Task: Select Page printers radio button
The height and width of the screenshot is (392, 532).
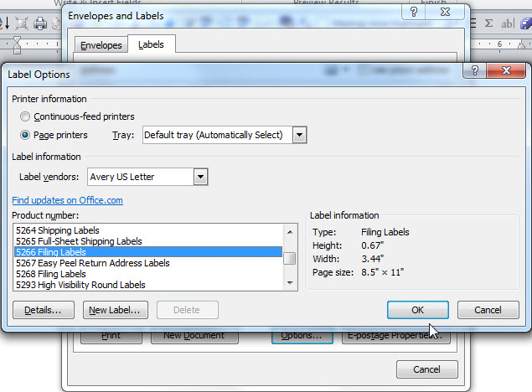Action: pyautogui.click(x=25, y=135)
